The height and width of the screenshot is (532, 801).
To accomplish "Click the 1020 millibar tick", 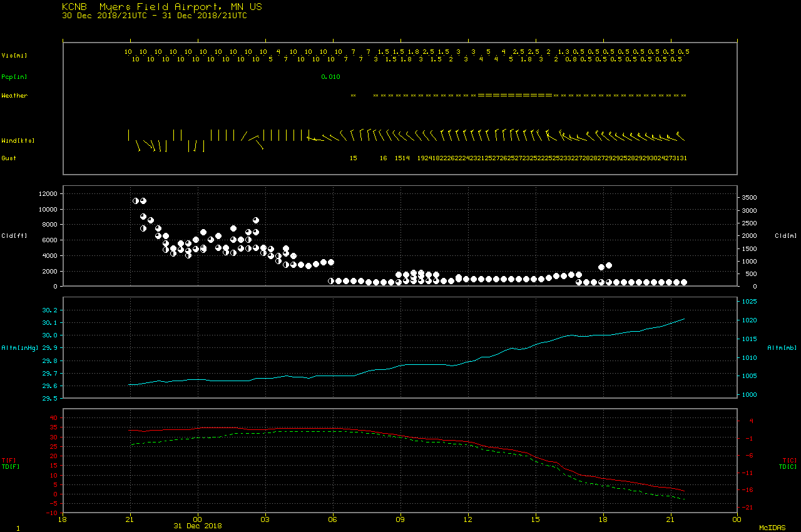I will point(750,320).
